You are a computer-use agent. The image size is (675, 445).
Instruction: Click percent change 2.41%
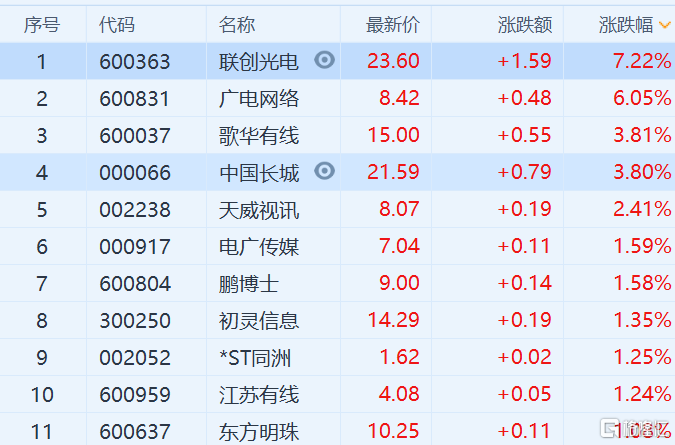click(642, 209)
